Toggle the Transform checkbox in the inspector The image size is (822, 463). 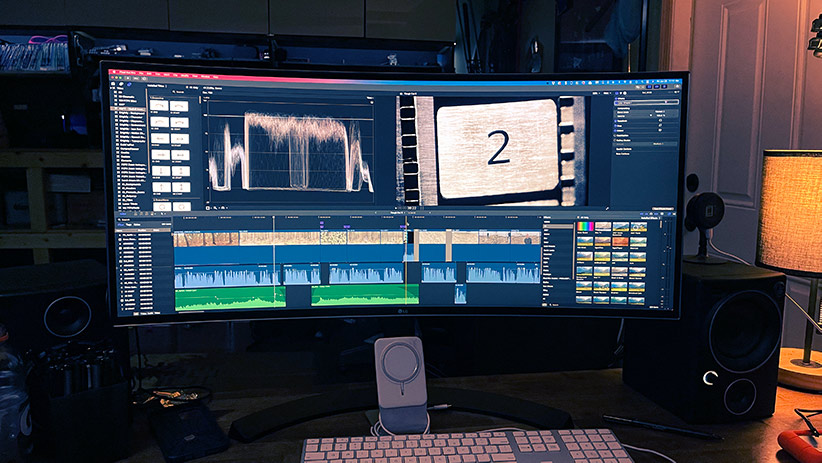point(615,121)
